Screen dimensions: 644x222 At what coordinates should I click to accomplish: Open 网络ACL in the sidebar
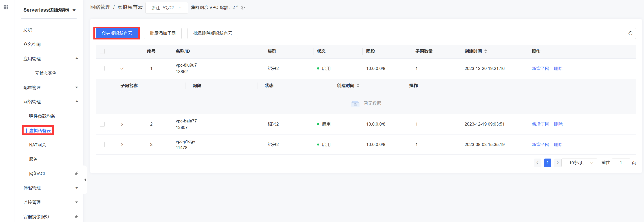(x=37, y=174)
